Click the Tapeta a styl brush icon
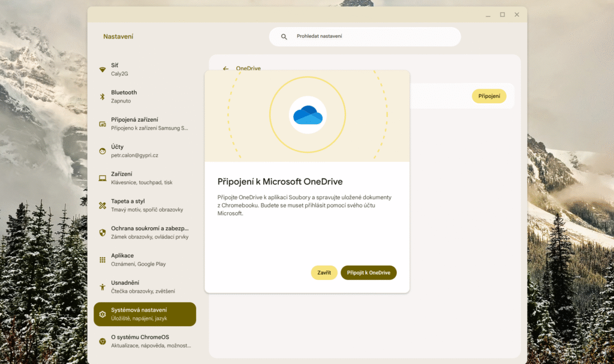Image resolution: width=614 pixels, height=364 pixels. pyautogui.click(x=103, y=205)
